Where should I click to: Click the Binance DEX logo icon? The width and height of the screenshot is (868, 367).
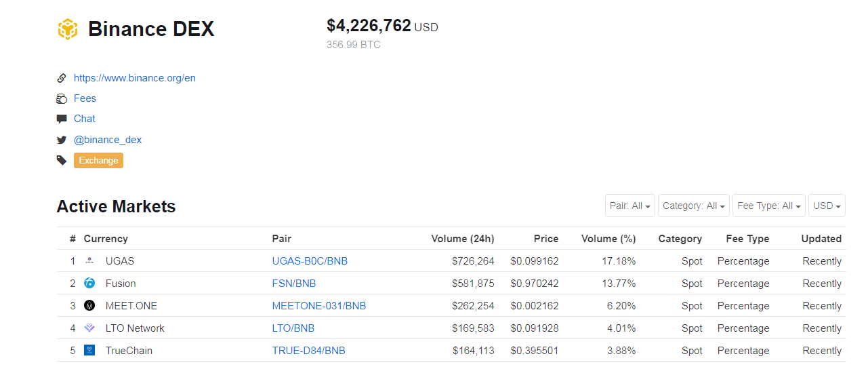pyautogui.click(x=68, y=29)
